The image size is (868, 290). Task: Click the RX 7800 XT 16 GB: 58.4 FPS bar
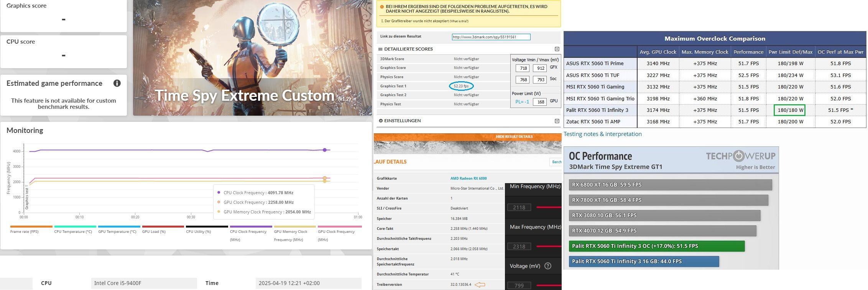pos(668,200)
